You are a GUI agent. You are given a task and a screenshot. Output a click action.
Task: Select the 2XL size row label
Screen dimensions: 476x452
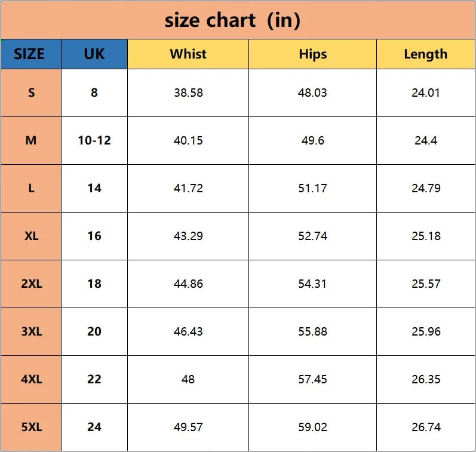(x=31, y=284)
